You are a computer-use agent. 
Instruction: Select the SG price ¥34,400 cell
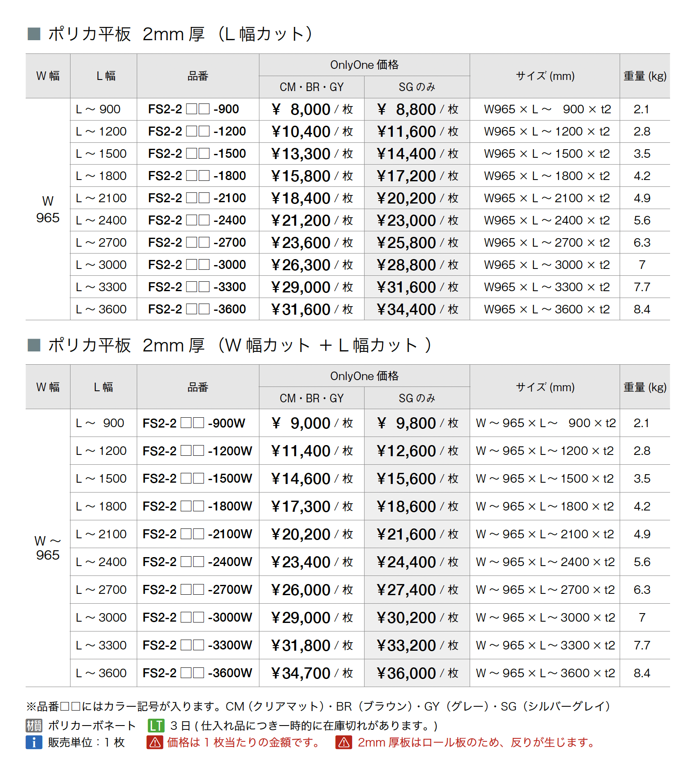tap(417, 309)
